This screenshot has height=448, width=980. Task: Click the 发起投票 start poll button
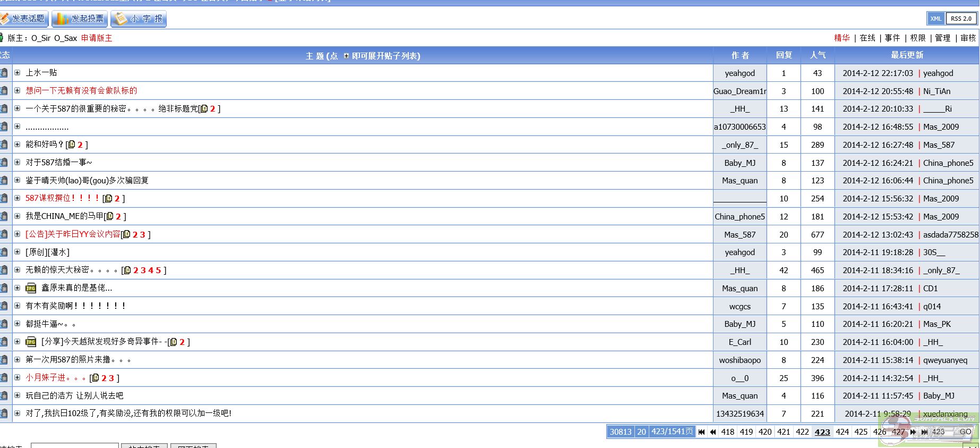[80, 19]
